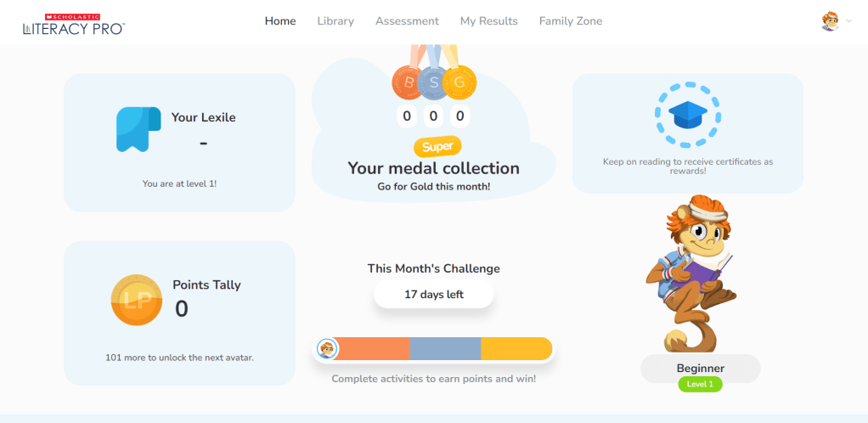The width and height of the screenshot is (868, 423).
Task: Navigate to the Assessment page
Action: 407,21
